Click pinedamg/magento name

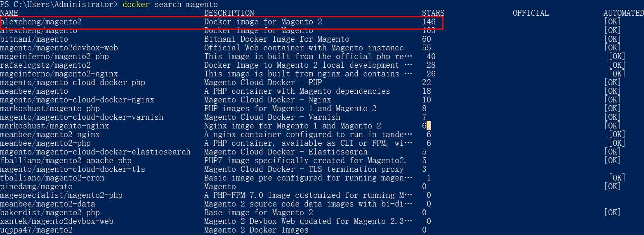pos(36,187)
